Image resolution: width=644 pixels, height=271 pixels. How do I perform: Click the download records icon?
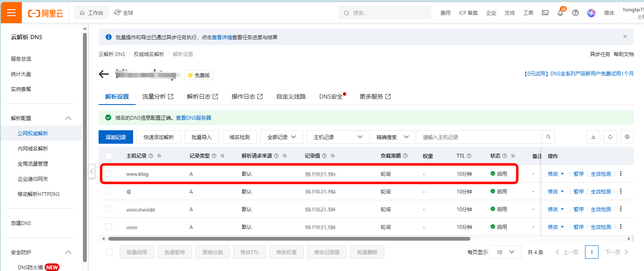point(593,137)
